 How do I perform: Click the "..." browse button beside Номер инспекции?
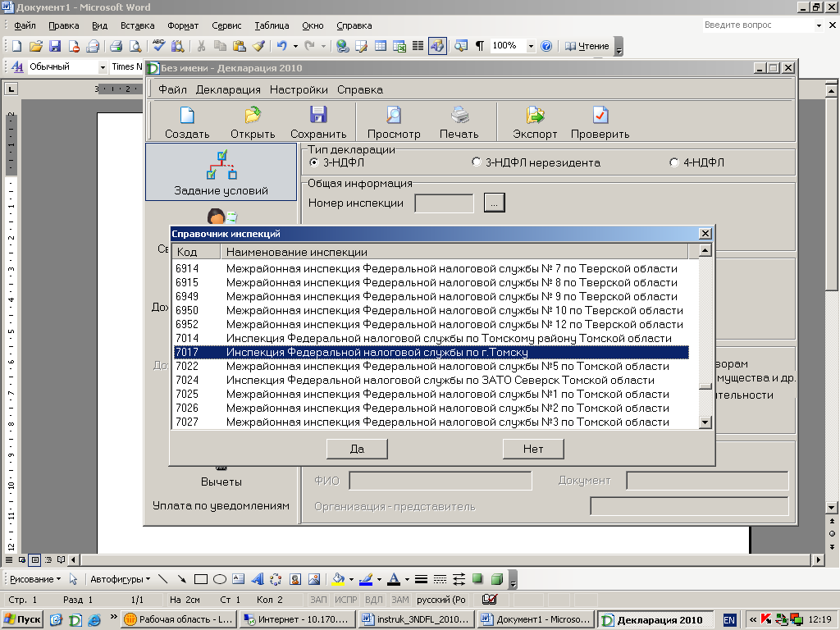[494, 203]
